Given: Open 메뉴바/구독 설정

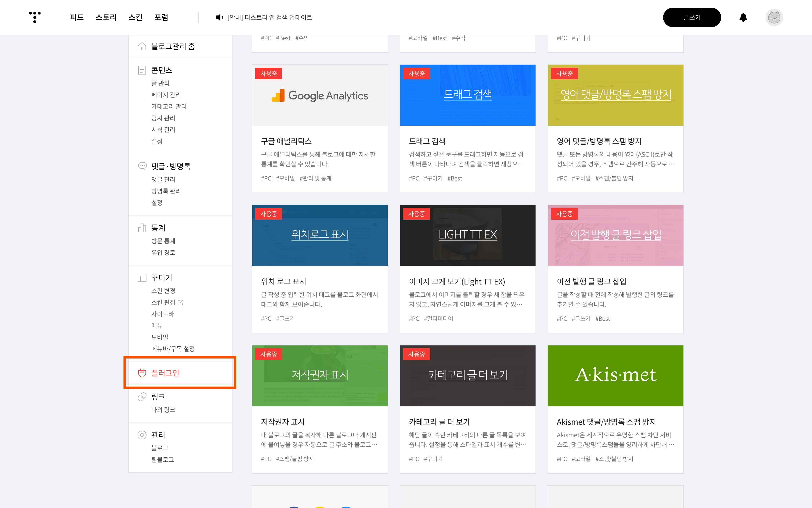Looking at the screenshot, I should tap(173, 349).
